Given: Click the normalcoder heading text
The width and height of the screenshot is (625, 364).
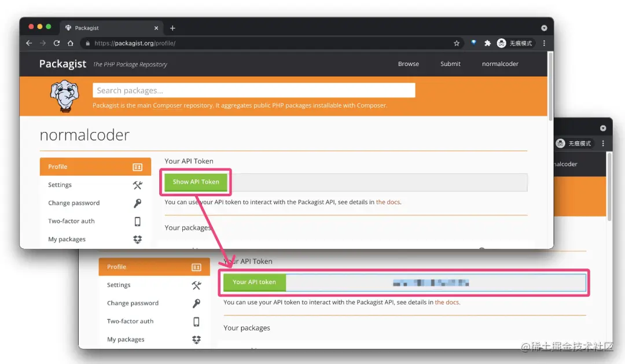Looking at the screenshot, I should 84,135.
